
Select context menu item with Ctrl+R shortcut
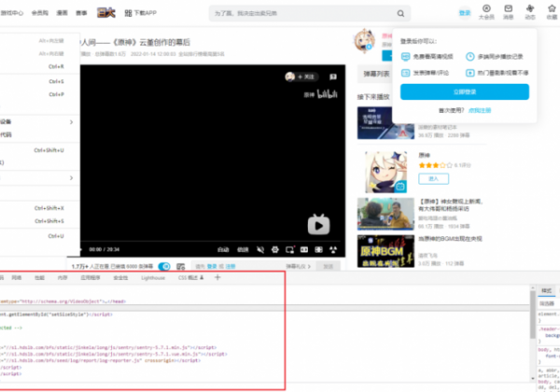tap(39, 66)
